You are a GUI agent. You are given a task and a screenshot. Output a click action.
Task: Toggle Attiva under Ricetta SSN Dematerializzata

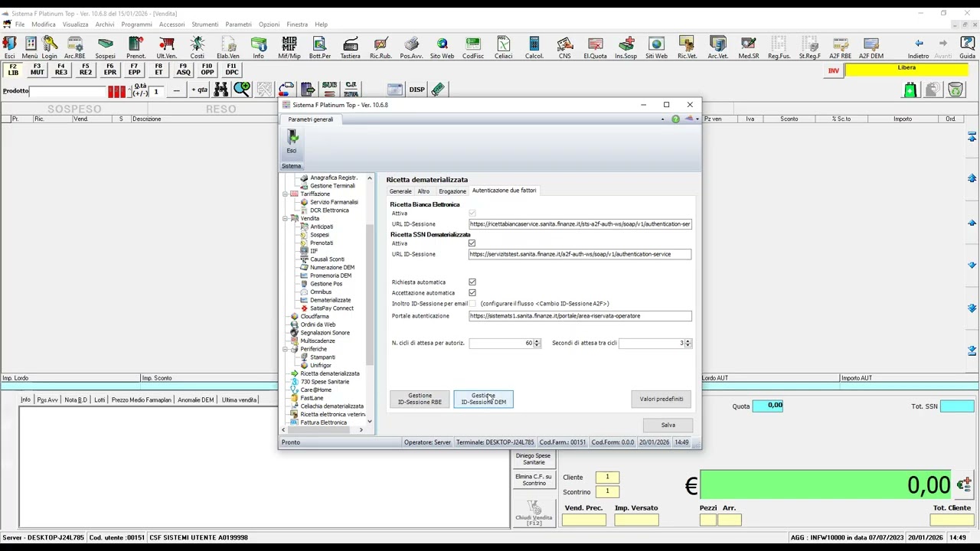coord(472,243)
